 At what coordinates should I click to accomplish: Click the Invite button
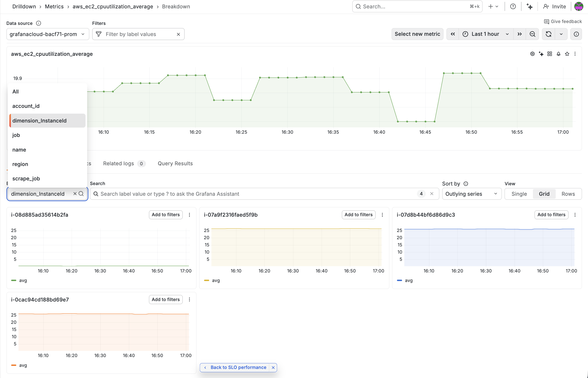tap(555, 7)
